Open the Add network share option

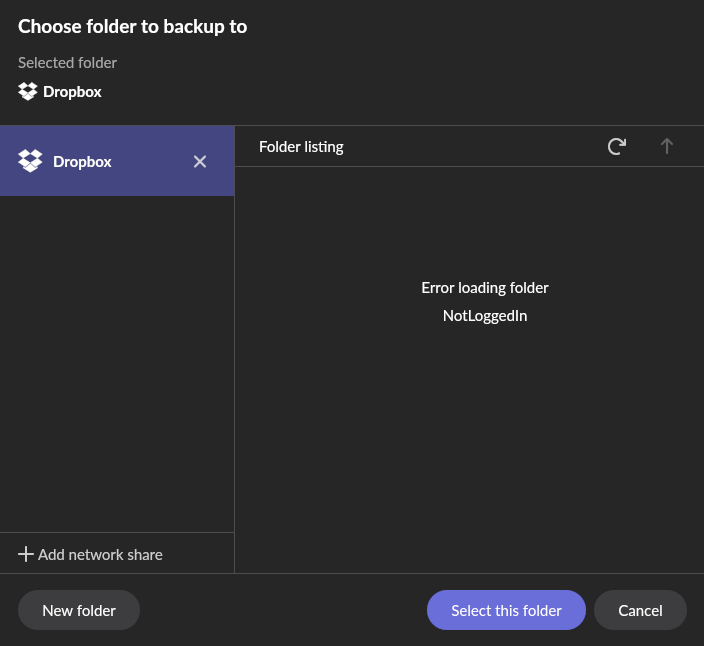pyautogui.click(x=100, y=554)
